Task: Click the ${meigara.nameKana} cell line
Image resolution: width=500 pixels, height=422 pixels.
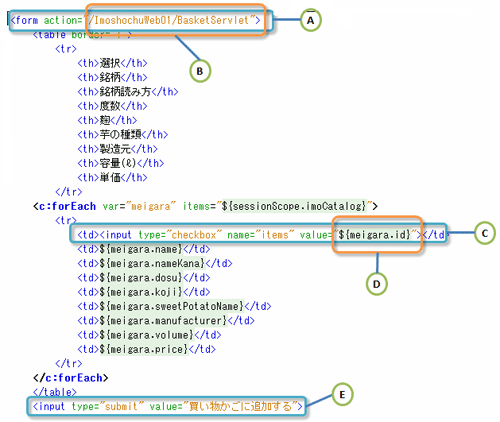Action: 155,263
